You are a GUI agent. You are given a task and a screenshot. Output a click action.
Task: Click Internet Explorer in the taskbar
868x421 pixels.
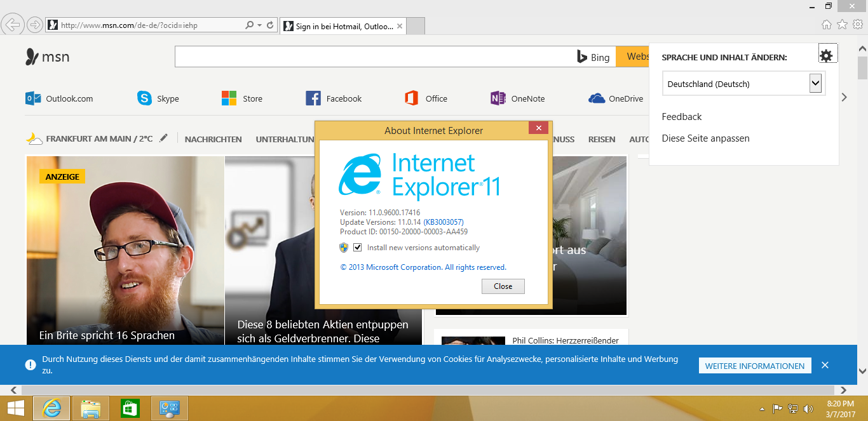[x=51, y=408]
